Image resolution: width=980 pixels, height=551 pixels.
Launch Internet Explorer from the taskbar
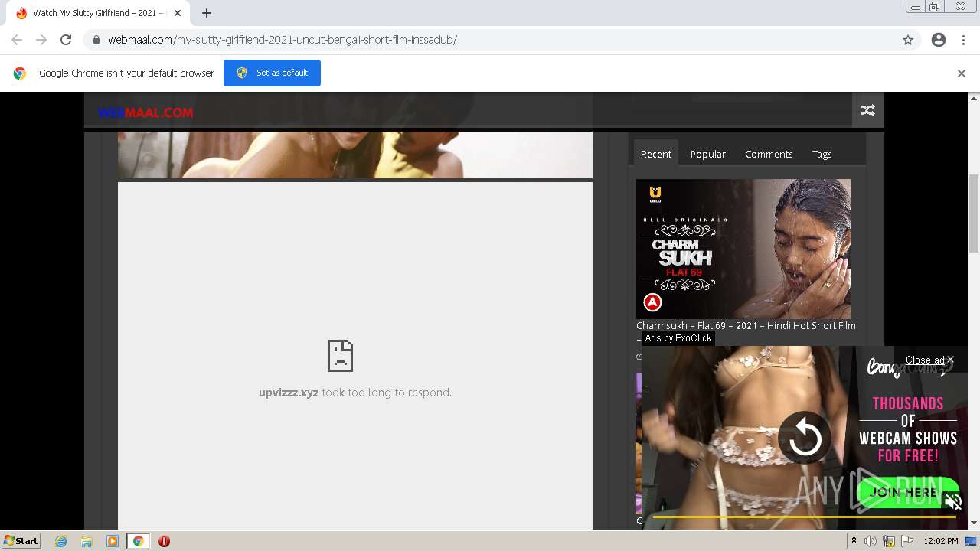coord(60,541)
